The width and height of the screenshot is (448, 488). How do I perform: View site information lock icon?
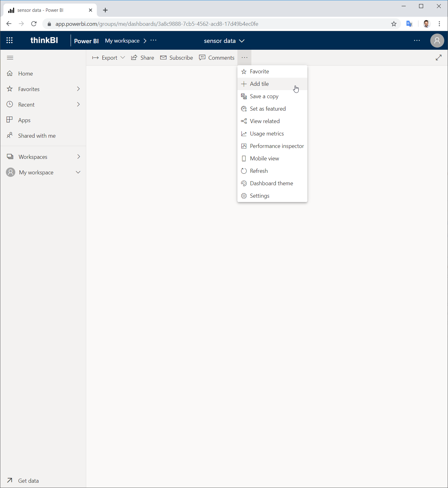pyautogui.click(x=49, y=24)
